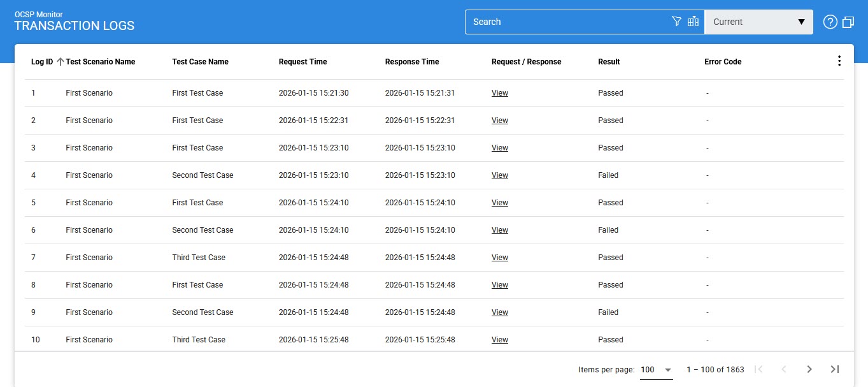The image size is (868, 387).
Task: Sort by Result column header
Action: click(x=609, y=62)
